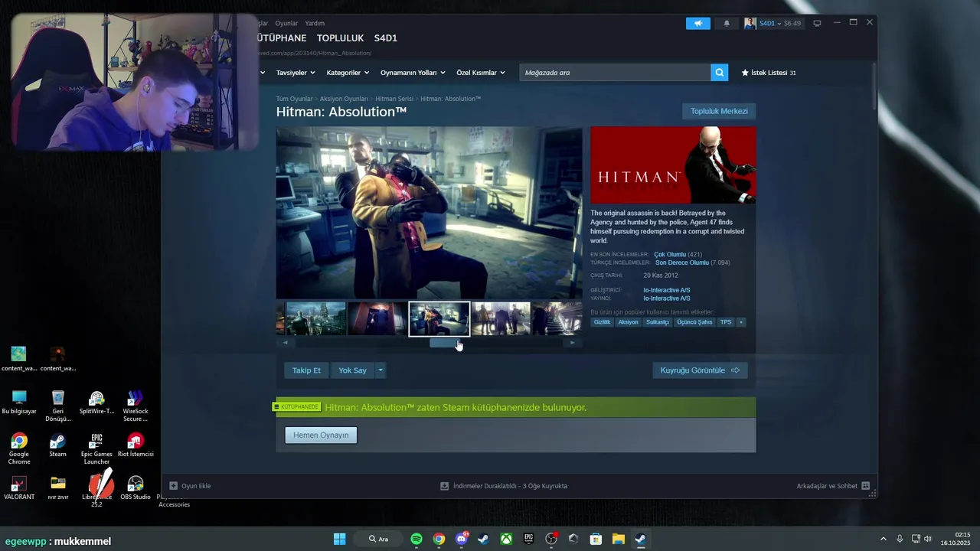Click the Topluluk Merkezi button
Image resolution: width=980 pixels, height=551 pixels.
[x=719, y=111]
